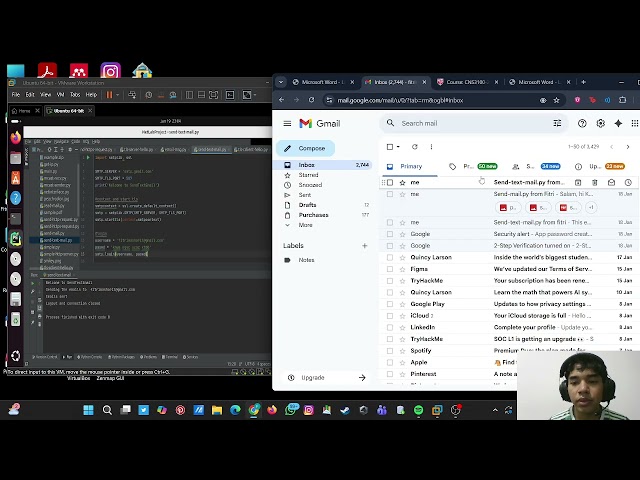Select send-text-mail.py in PyCharm project tree
Screen dimensions: 640x480
(57, 240)
